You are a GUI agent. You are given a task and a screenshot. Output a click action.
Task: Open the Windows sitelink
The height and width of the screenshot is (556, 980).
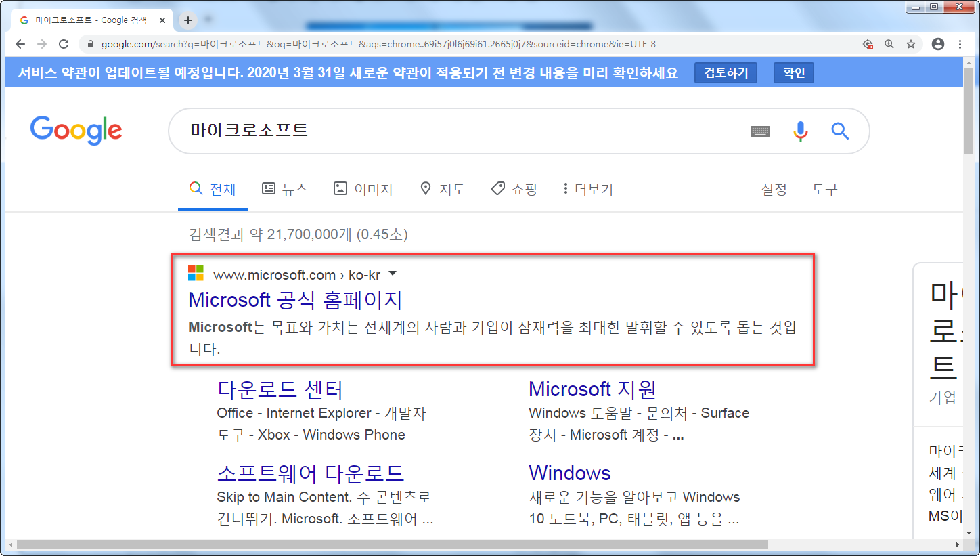coord(570,473)
